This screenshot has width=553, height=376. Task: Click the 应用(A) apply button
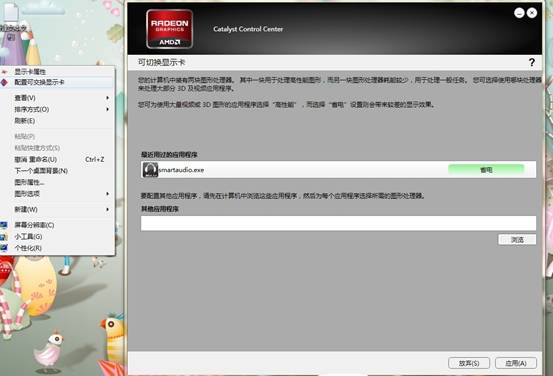click(x=516, y=363)
